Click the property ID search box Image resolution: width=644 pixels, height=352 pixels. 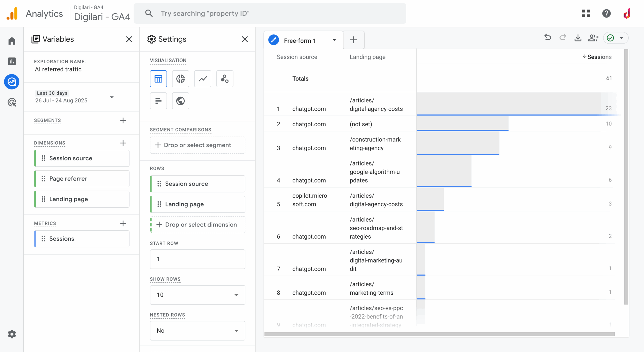[270, 13]
